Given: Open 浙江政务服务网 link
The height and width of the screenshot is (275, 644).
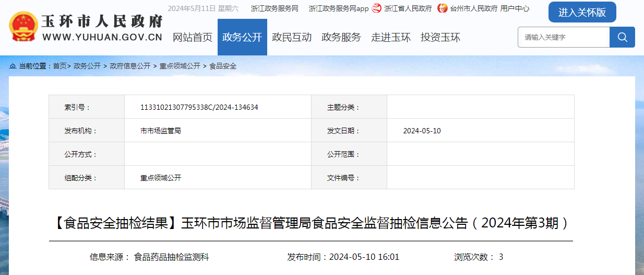Looking at the screenshot, I should 275,8.
